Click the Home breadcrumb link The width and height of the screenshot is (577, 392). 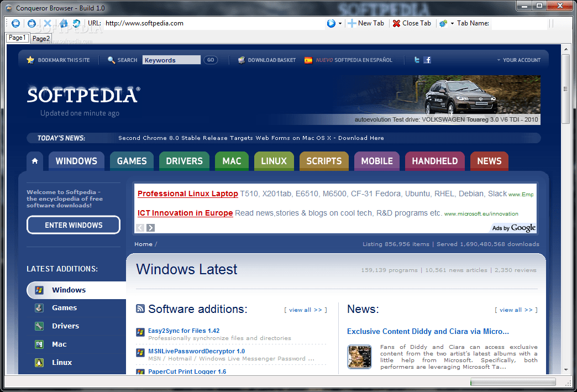point(143,244)
